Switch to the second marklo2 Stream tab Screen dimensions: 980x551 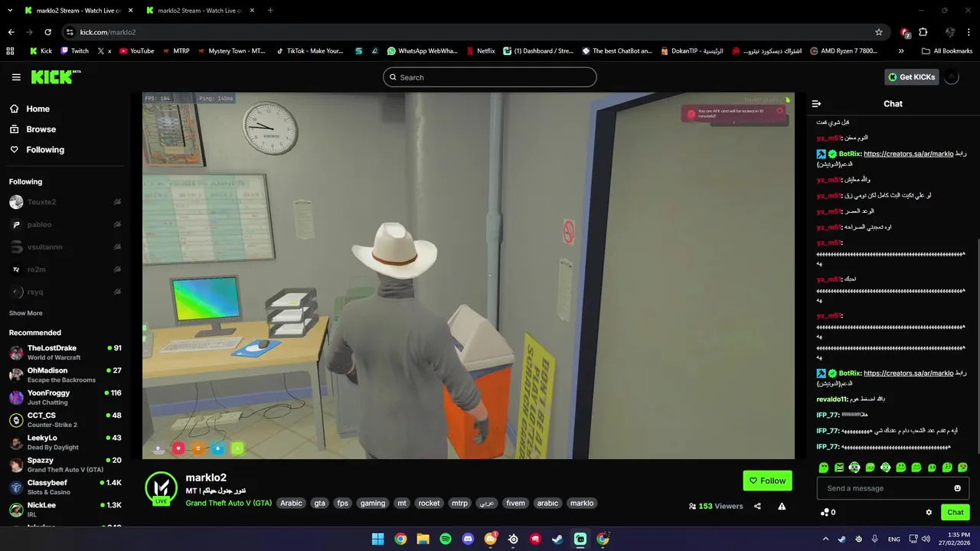coord(201,11)
